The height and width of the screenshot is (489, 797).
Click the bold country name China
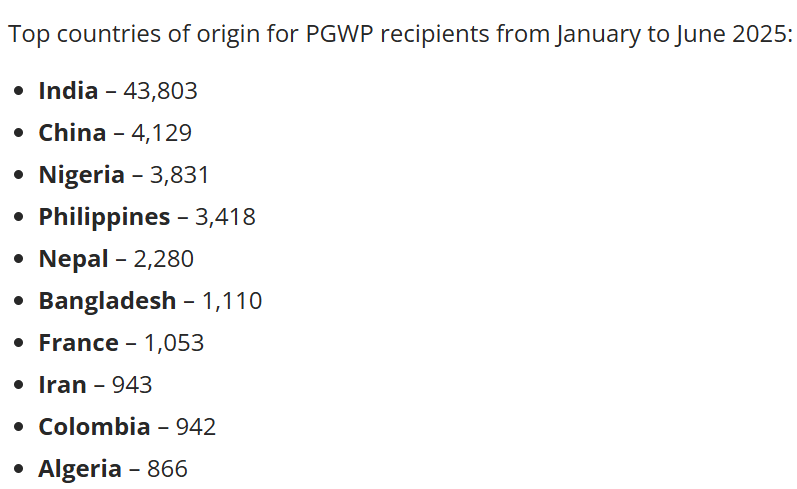click(x=72, y=133)
